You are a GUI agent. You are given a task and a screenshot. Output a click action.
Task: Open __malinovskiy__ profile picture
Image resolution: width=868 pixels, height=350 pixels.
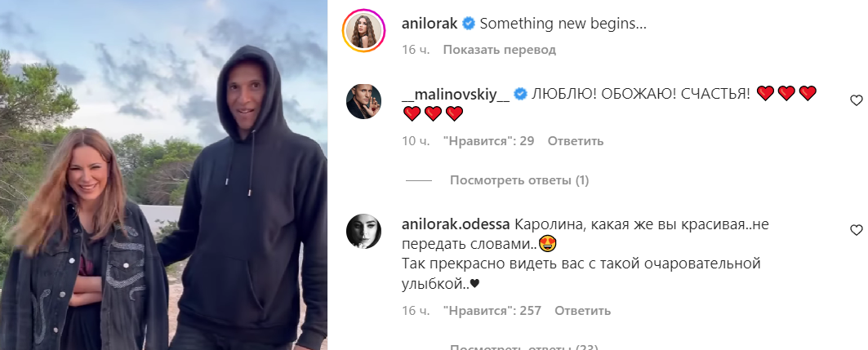(x=363, y=102)
